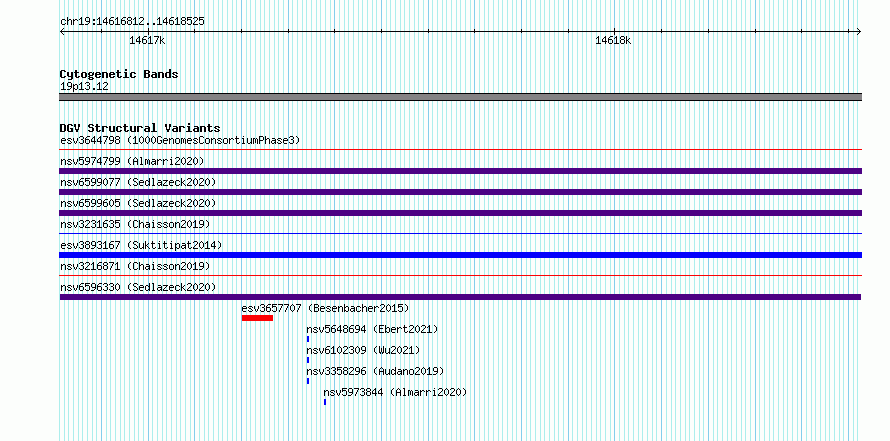Click nsv6599605 (Sedlazeck2020) label
This screenshot has width=890, height=441.
coord(138,203)
